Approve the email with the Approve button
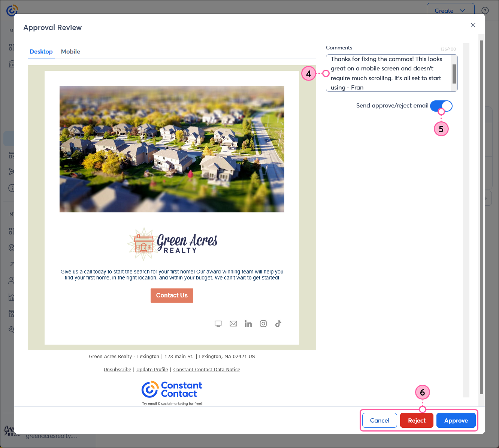This screenshot has width=499, height=448. click(456, 420)
